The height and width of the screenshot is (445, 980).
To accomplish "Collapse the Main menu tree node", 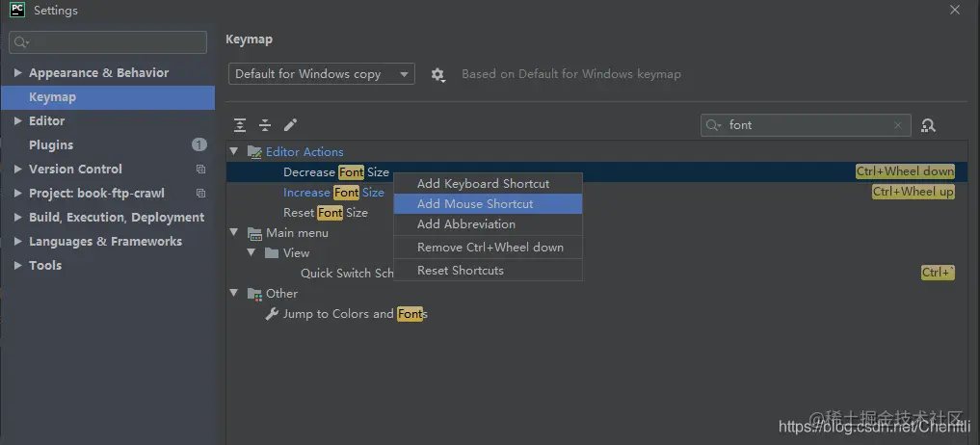I will 234,232.
